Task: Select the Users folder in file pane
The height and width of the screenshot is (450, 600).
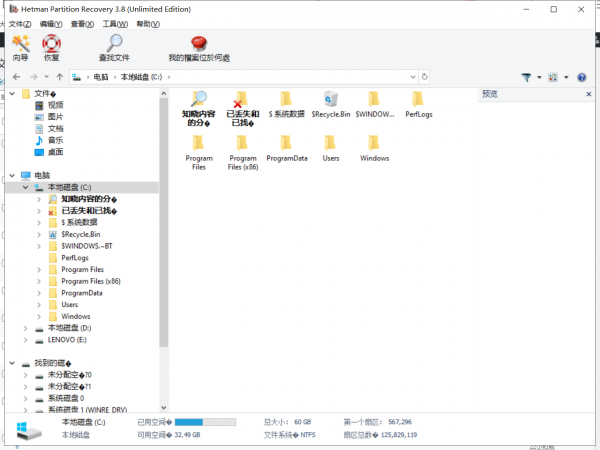Action: tap(331, 148)
